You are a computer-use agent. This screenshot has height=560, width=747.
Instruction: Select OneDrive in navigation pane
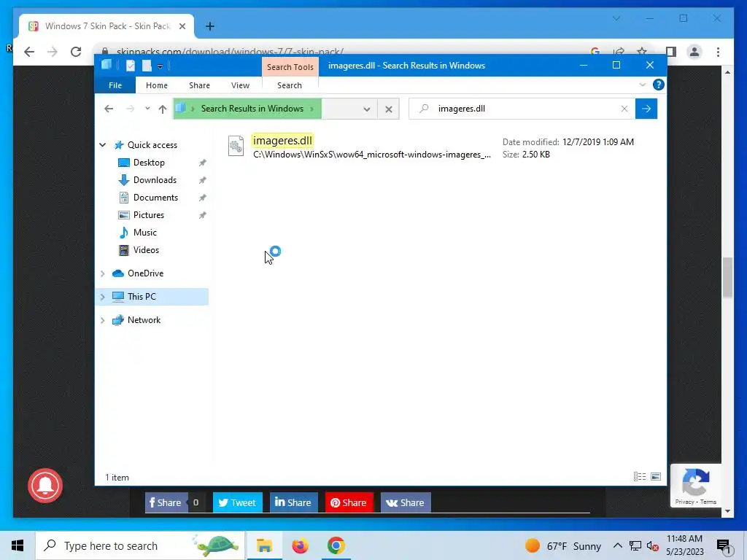tap(145, 273)
